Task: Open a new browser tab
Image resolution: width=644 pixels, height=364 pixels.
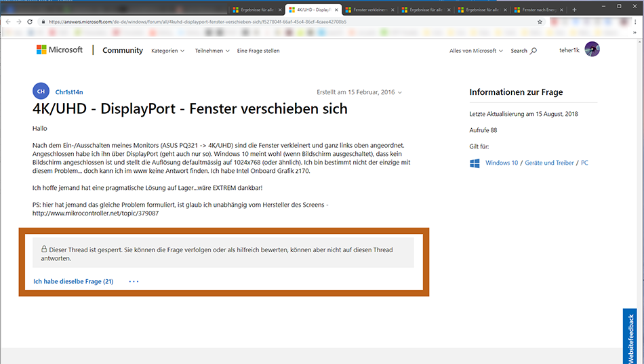Action: (x=574, y=10)
